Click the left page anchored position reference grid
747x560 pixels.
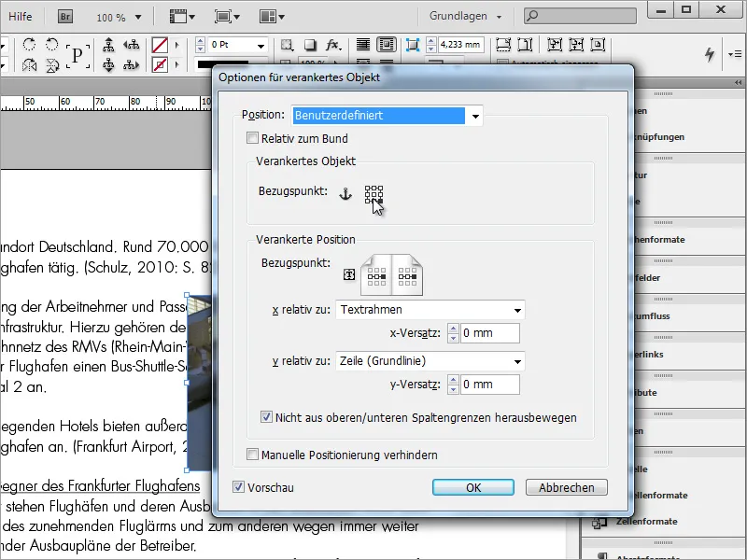(x=376, y=276)
